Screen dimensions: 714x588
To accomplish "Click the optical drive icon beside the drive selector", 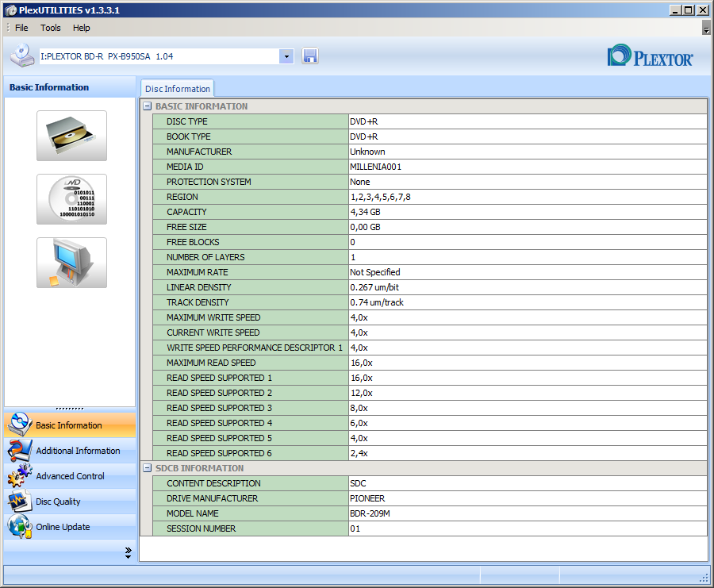I will point(22,56).
